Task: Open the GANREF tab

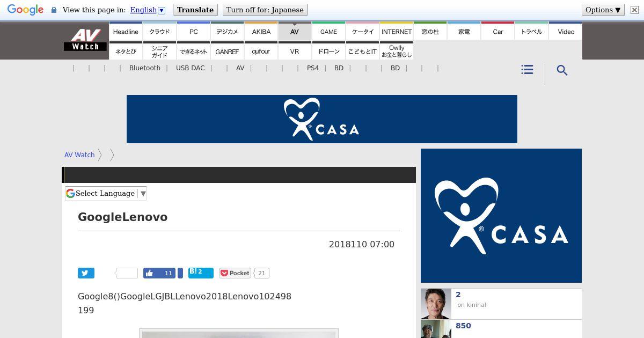Action: (x=227, y=51)
